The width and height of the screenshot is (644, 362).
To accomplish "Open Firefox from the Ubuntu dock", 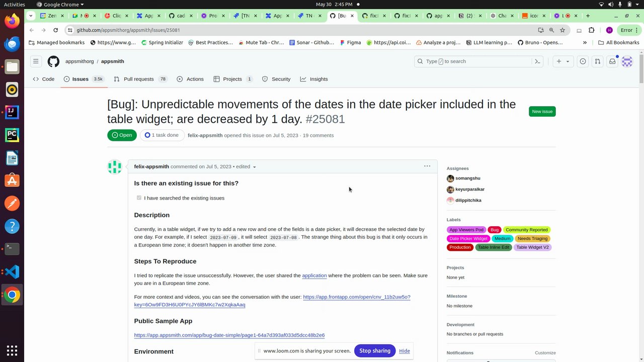I will pyautogui.click(x=12, y=21).
